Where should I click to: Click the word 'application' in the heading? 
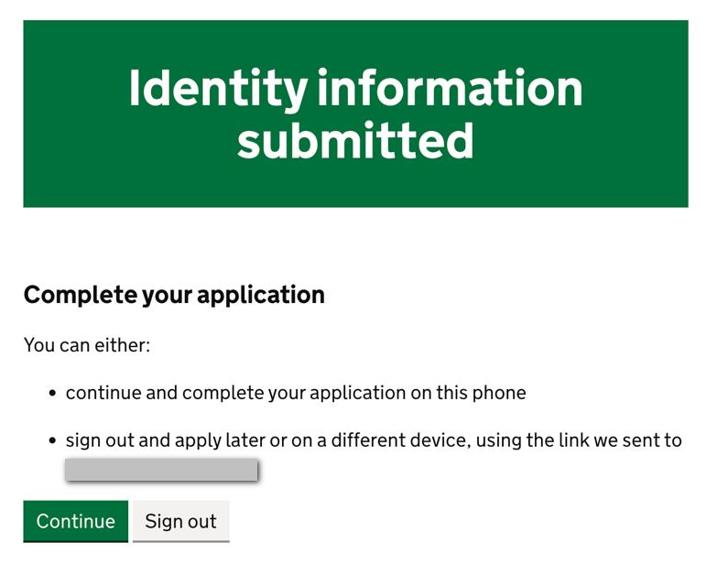pyautogui.click(x=261, y=296)
